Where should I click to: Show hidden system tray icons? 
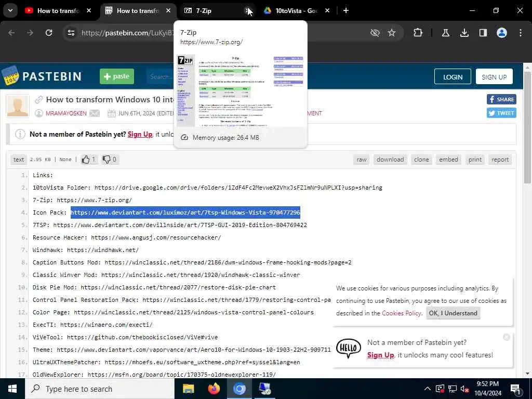427,389
